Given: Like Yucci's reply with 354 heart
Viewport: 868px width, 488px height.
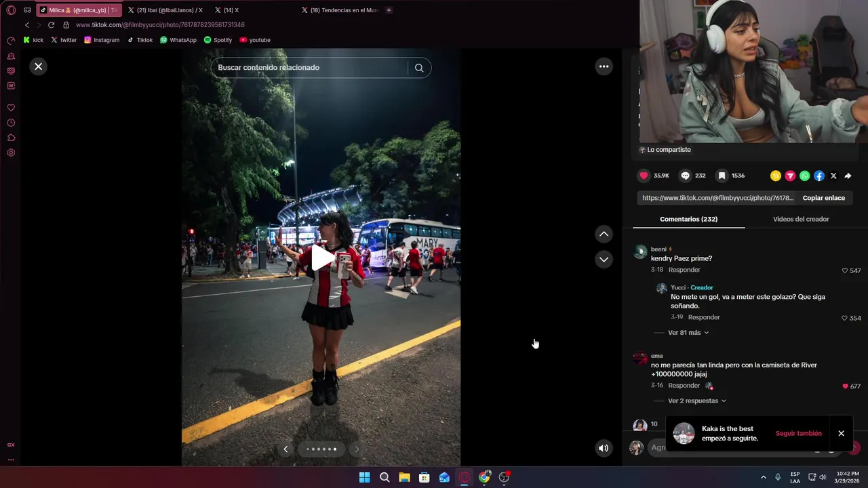Looking at the screenshot, I should click(845, 318).
